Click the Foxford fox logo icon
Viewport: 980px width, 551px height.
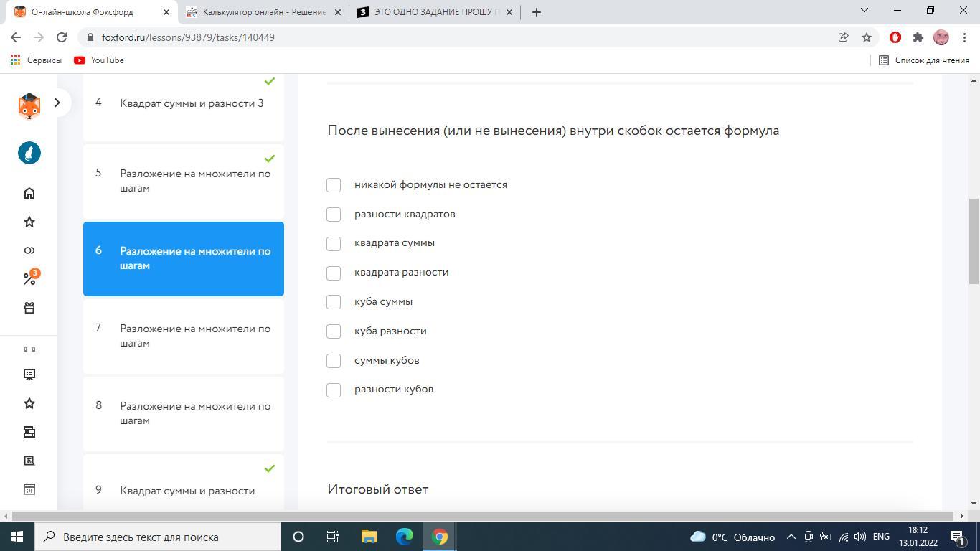pos(29,105)
